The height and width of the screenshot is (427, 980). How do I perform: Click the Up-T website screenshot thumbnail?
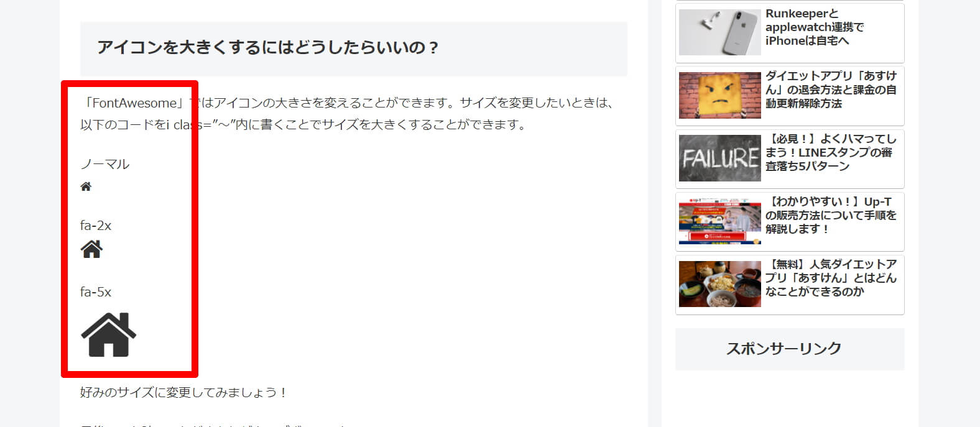pyautogui.click(x=719, y=221)
